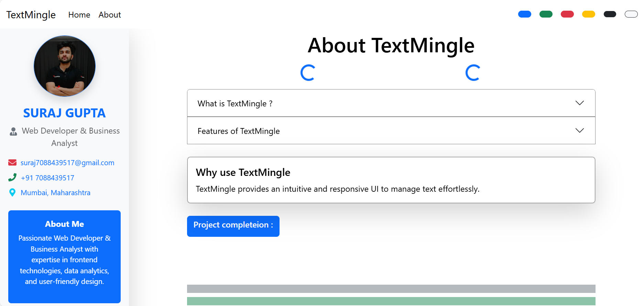The width and height of the screenshot is (644, 306).
Task: Select the red theme color pill
Action: tap(567, 14)
